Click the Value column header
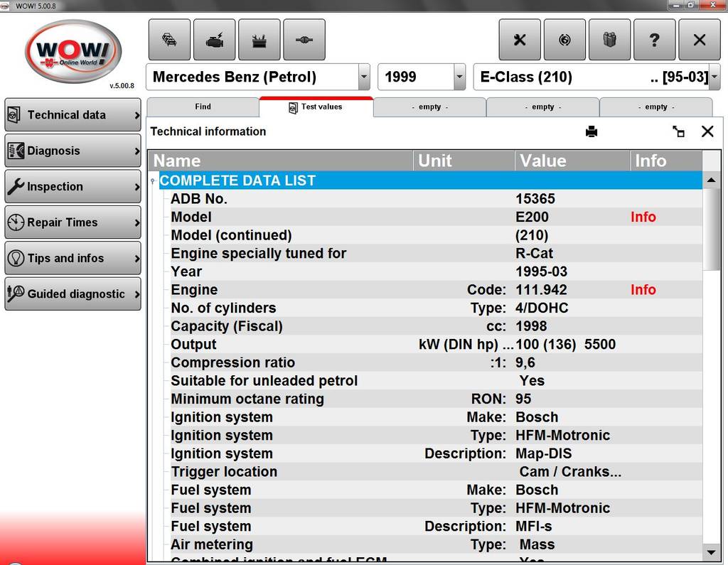The image size is (728, 565). coord(572,161)
